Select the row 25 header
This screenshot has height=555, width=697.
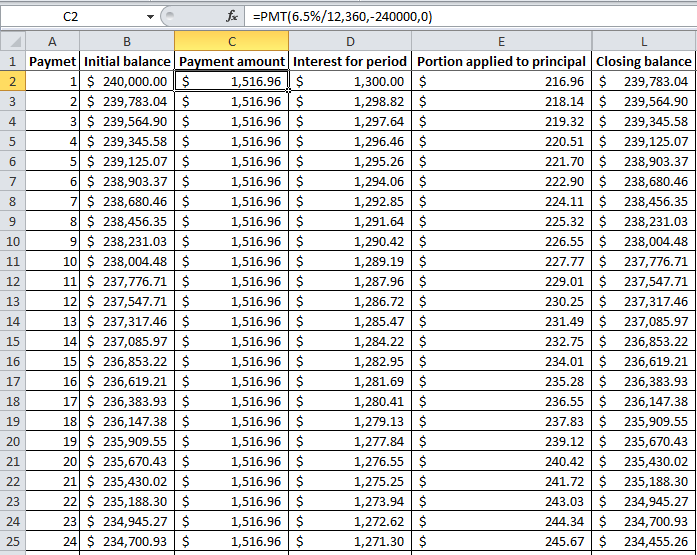point(12,541)
